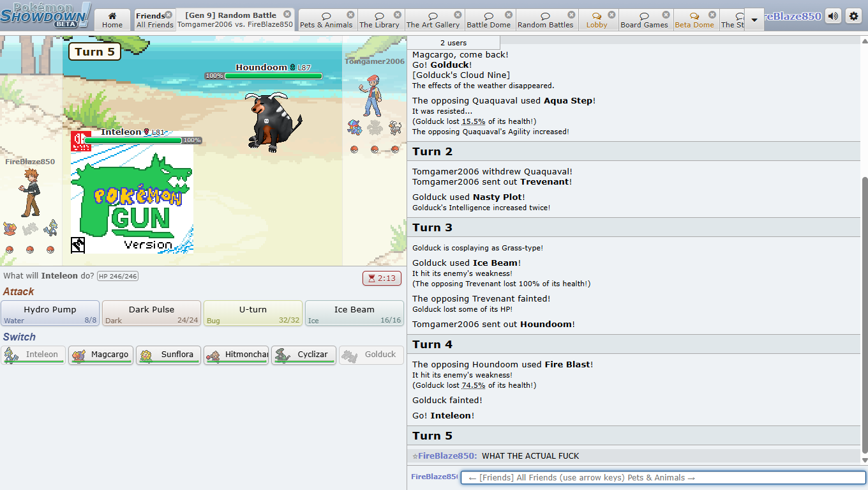Click the fainted Golduck switch button
The height and width of the screenshot is (490, 868).
[371, 355]
